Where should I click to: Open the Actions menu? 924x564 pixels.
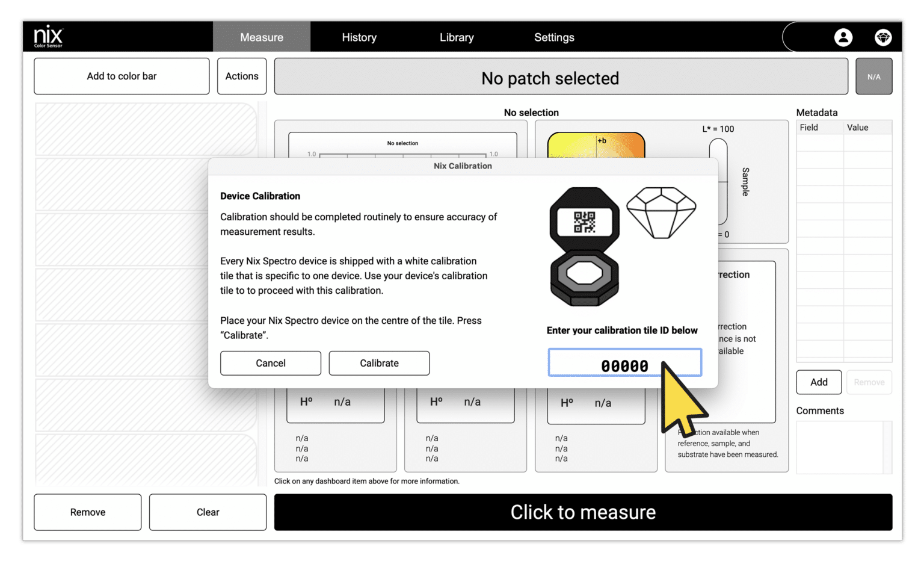click(241, 76)
